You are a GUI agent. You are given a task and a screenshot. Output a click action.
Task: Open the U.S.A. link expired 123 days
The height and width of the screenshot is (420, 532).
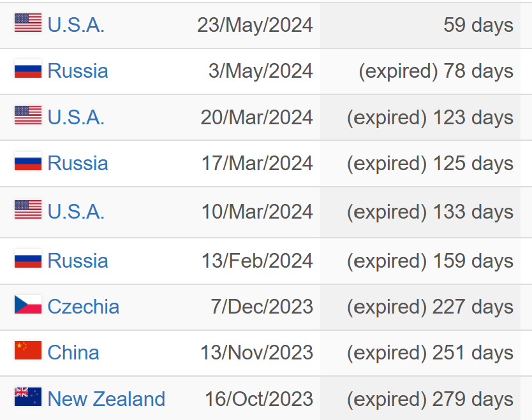(76, 117)
